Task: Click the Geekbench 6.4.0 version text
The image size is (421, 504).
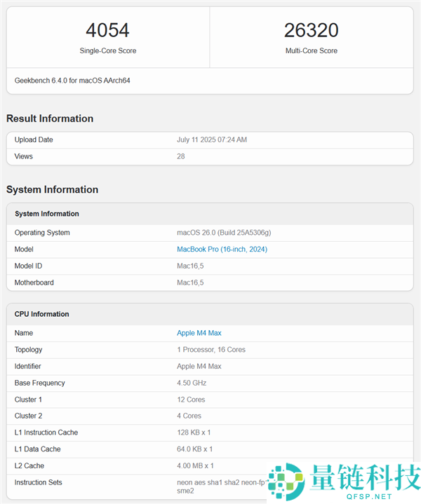Action: (x=72, y=81)
